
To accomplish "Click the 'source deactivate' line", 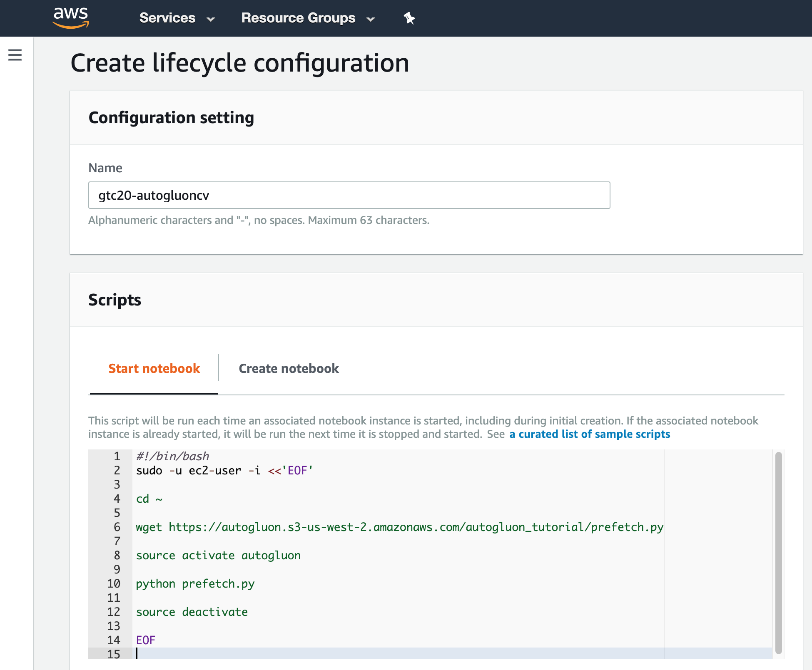I will (192, 612).
